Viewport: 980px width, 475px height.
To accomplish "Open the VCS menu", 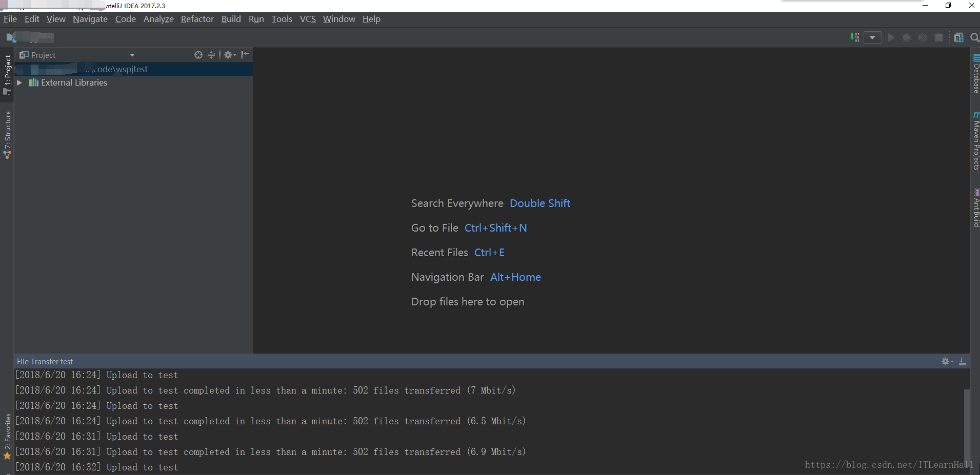I will click(308, 19).
